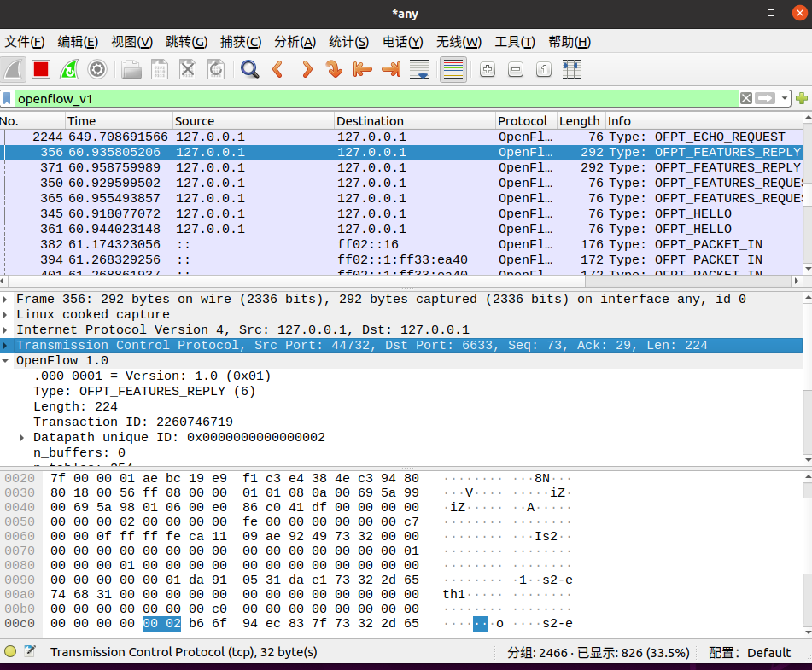This screenshot has height=670, width=812.
Task: Open a capture file from toolbar
Action: (x=131, y=69)
